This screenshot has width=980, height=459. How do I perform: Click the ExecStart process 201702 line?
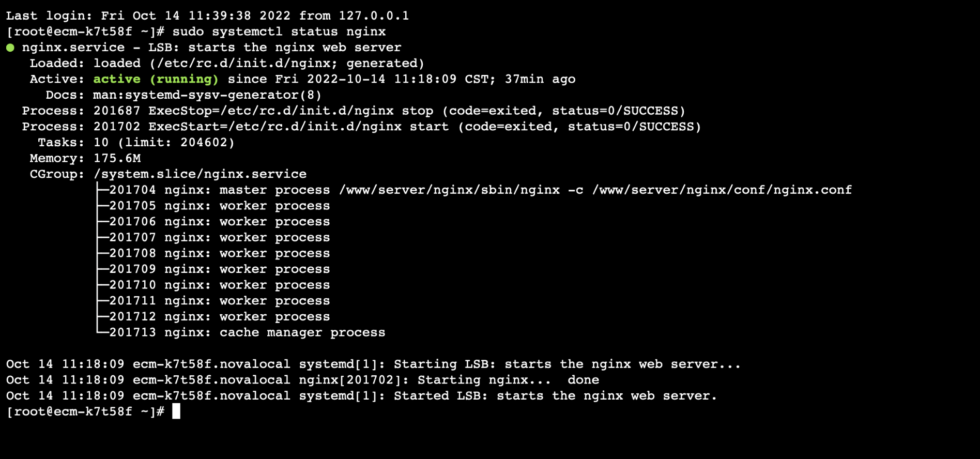click(x=361, y=127)
